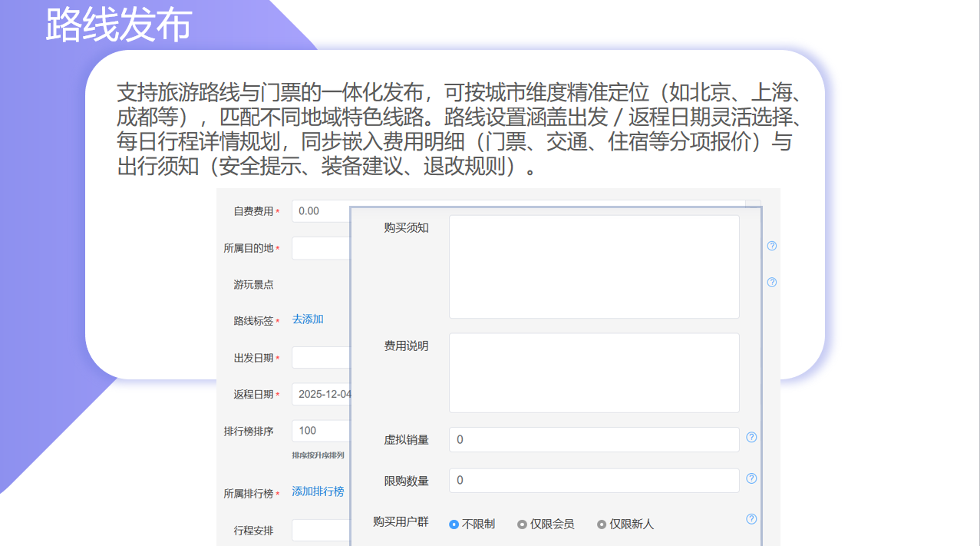Click help icon beside 限购数量 field
980x546 pixels.
[751, 478]
